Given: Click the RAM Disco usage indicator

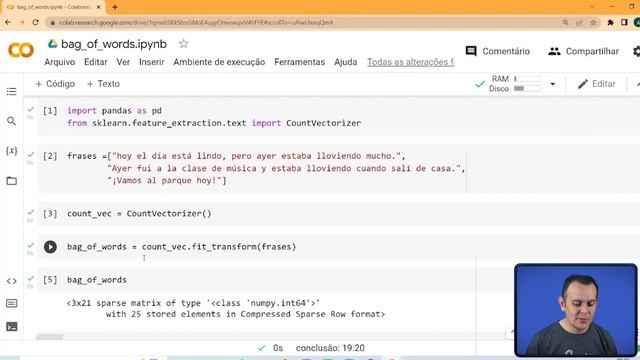Looking at the screenshot, I should (515, 84).
